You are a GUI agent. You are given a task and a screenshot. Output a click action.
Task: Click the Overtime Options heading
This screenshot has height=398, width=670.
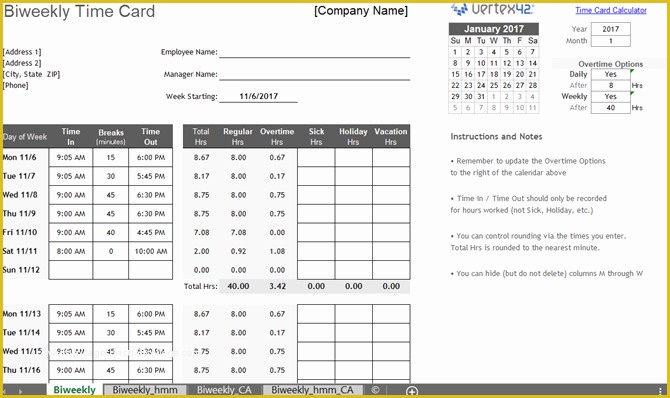point(610,64)
